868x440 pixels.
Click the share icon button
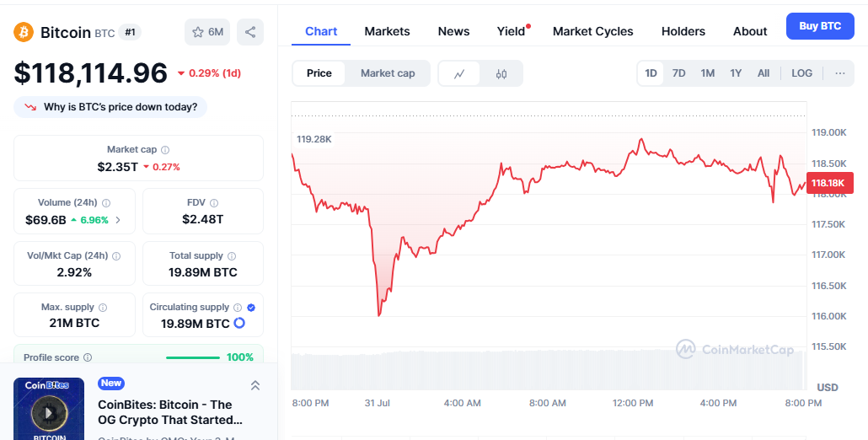(x=250, y=32)
